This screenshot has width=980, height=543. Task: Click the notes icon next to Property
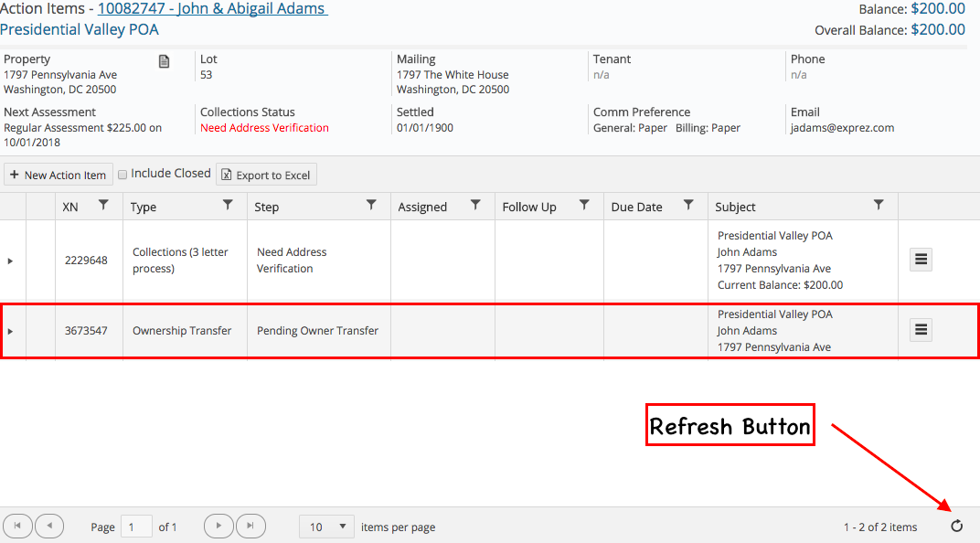tap(164, 61)
